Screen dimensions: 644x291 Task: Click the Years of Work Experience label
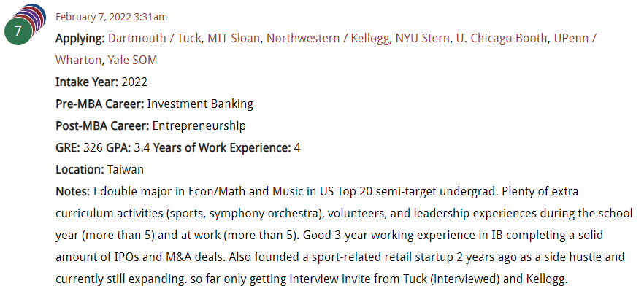[x=222, y=147]
